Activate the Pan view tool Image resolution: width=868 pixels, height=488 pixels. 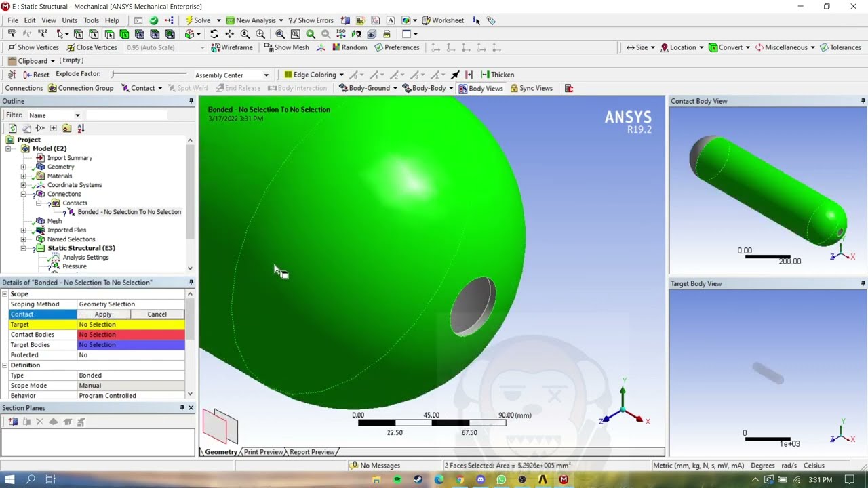[229, 34]
